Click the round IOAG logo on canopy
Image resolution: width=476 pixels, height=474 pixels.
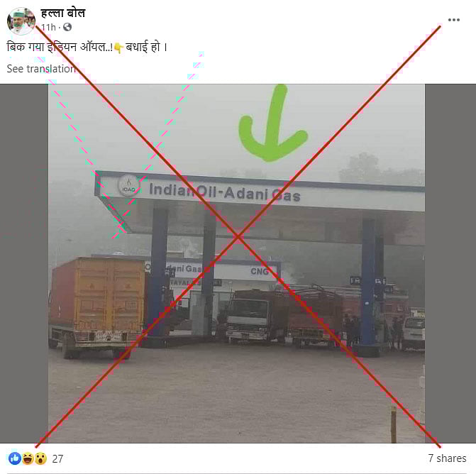tap(128, 185)
